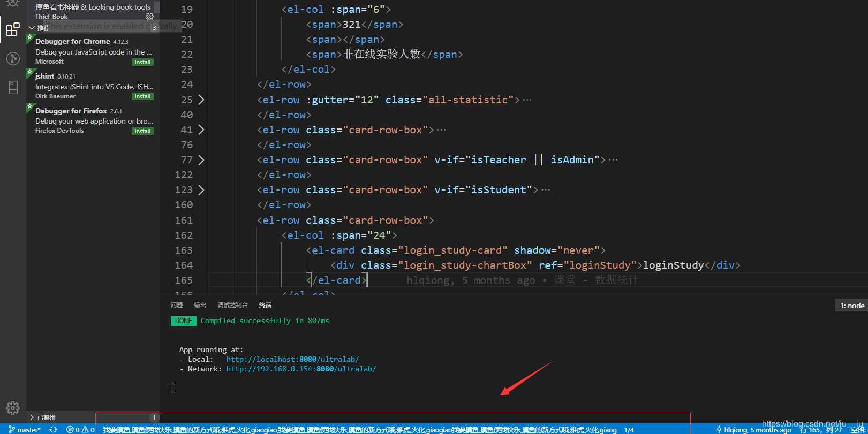Open the localhost:8080/ultralab link

292,359
